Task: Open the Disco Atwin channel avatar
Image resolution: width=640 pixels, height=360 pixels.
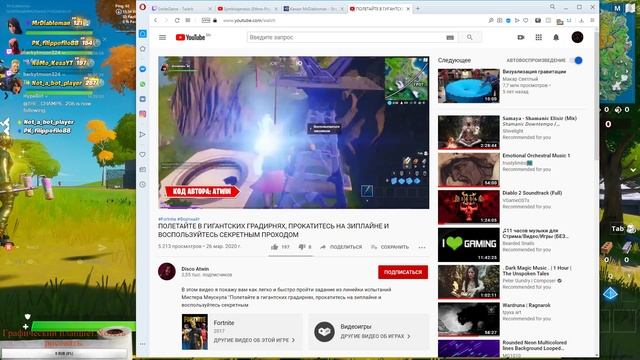Action: [167, 271]
